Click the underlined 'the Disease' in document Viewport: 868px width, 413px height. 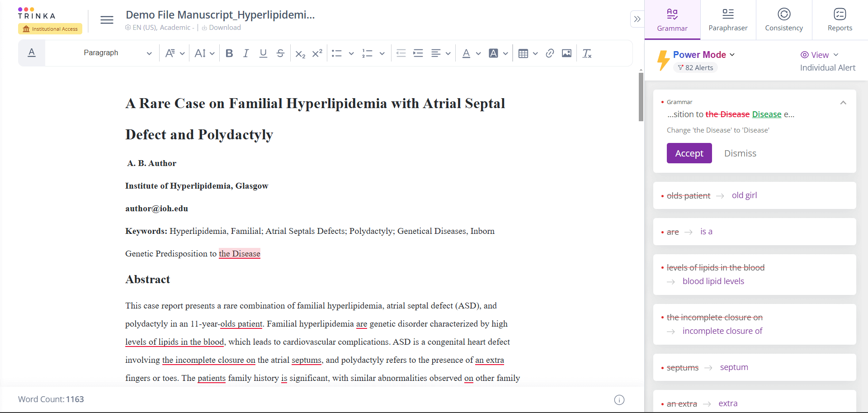240,254
